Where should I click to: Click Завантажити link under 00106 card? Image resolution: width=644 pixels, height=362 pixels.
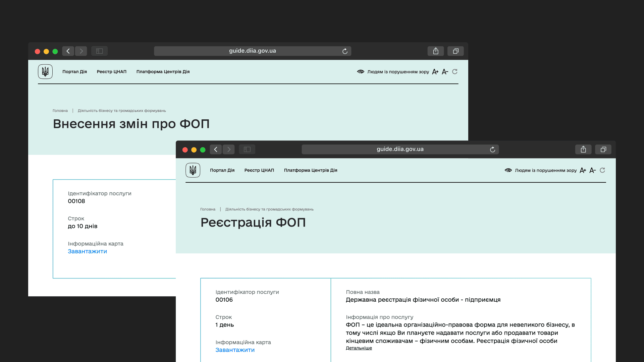pos(235,350)
